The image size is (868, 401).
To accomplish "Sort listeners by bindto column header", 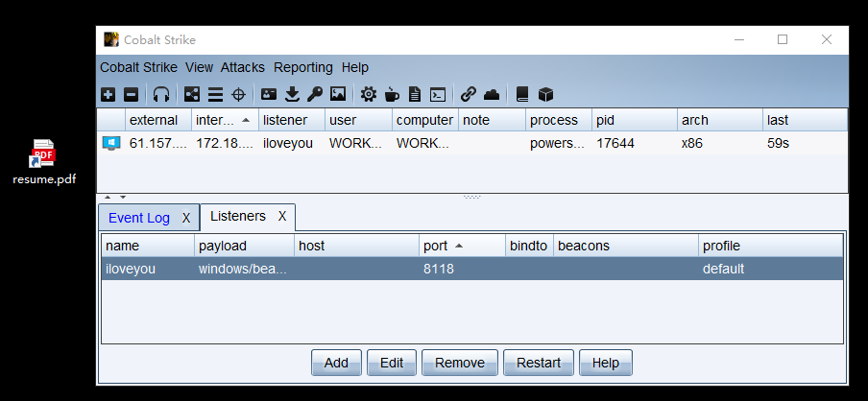I will tap(529, 246).
